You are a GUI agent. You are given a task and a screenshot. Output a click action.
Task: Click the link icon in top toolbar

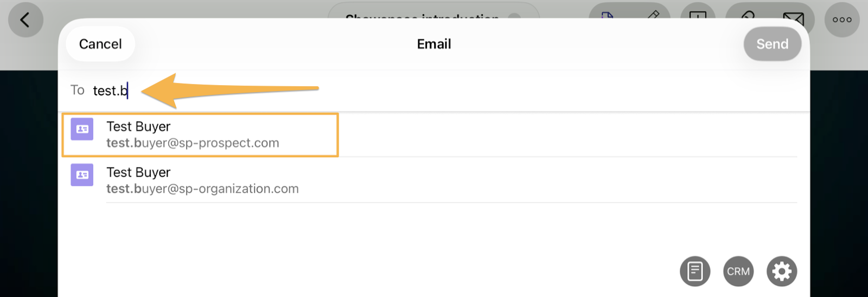pos(748,15)
